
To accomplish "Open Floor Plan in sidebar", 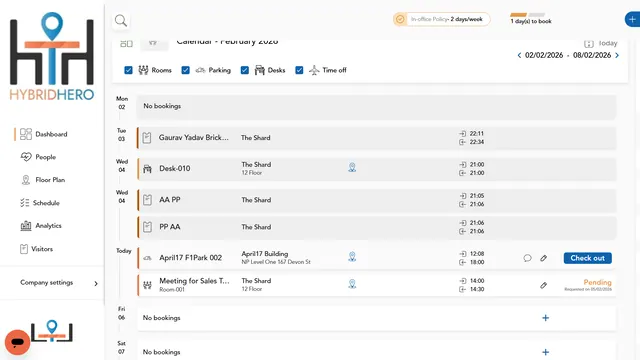I will pos(42,180).
